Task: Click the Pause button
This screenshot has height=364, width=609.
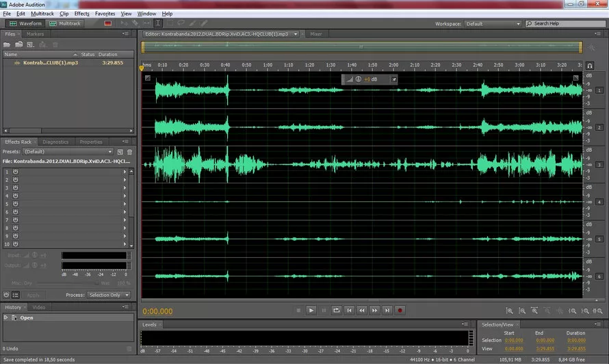Action: click(324, 311)
